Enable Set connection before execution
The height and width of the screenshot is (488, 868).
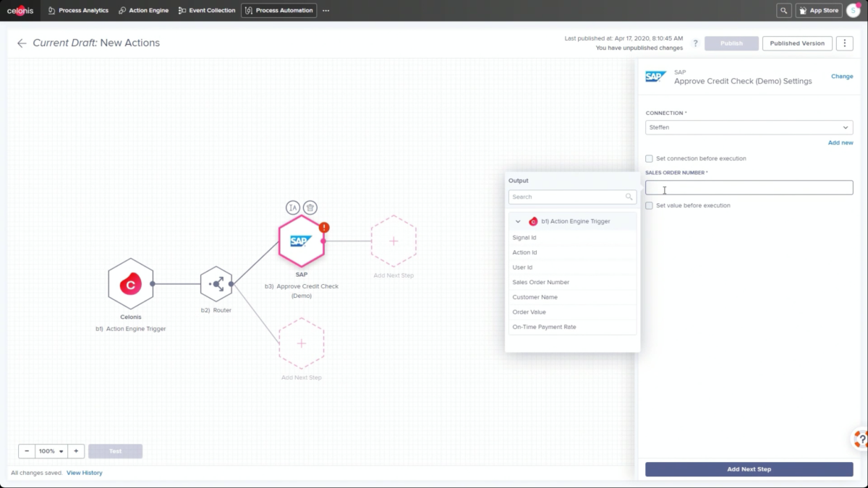coord(649,158)
